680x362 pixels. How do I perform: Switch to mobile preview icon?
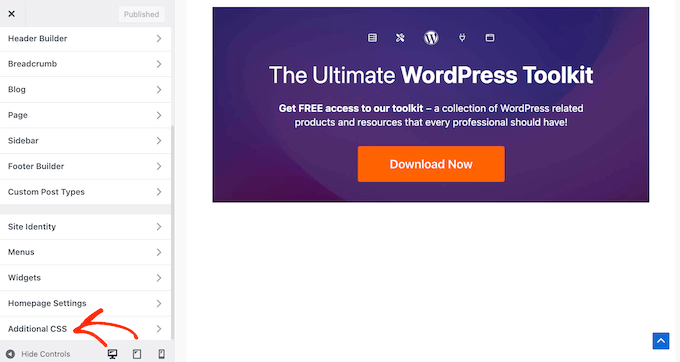(161, 354)
